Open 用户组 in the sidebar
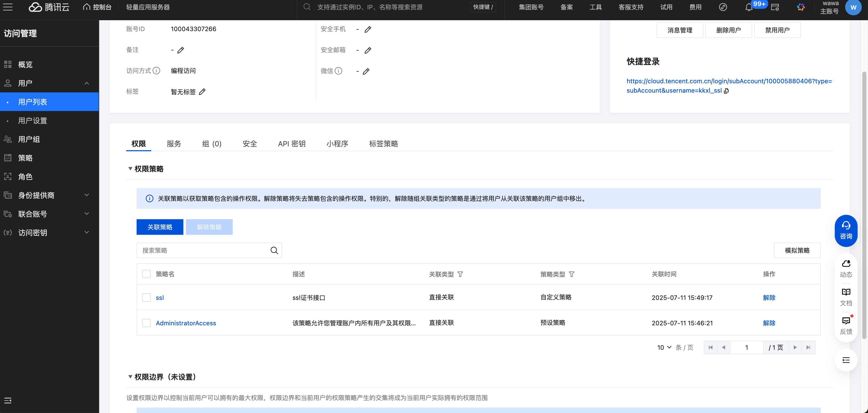 [50, 139]
